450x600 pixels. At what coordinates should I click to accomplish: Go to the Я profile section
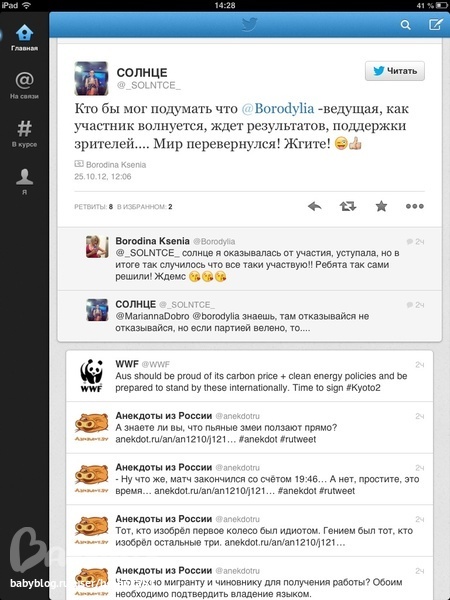click(24, 182)
